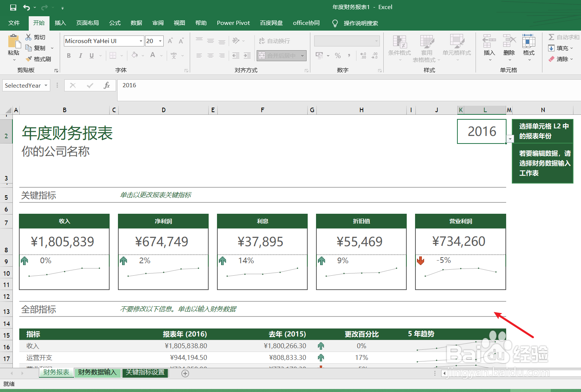Toggle right text alignment
581x392 pixels.
[x=222, y=56]
